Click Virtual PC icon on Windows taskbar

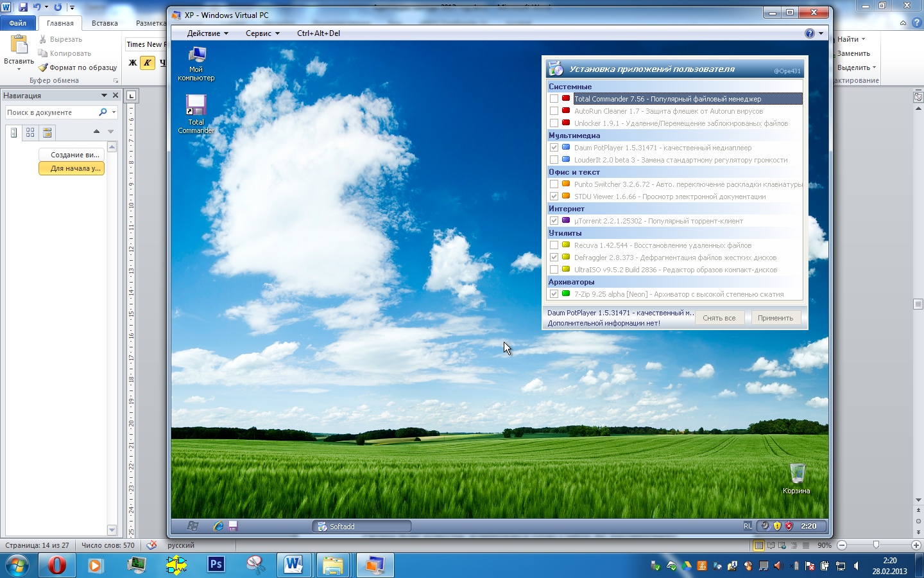(375, 565)
